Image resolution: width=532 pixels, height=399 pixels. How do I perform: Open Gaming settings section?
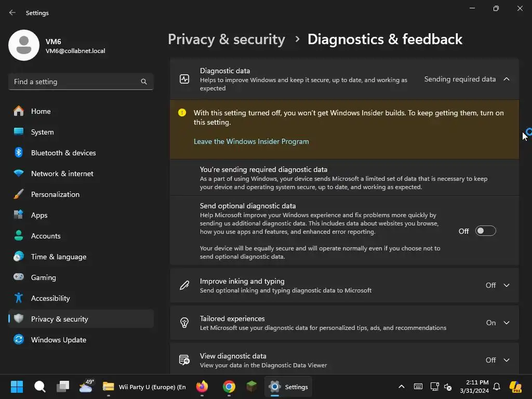[x=44, y=277]
